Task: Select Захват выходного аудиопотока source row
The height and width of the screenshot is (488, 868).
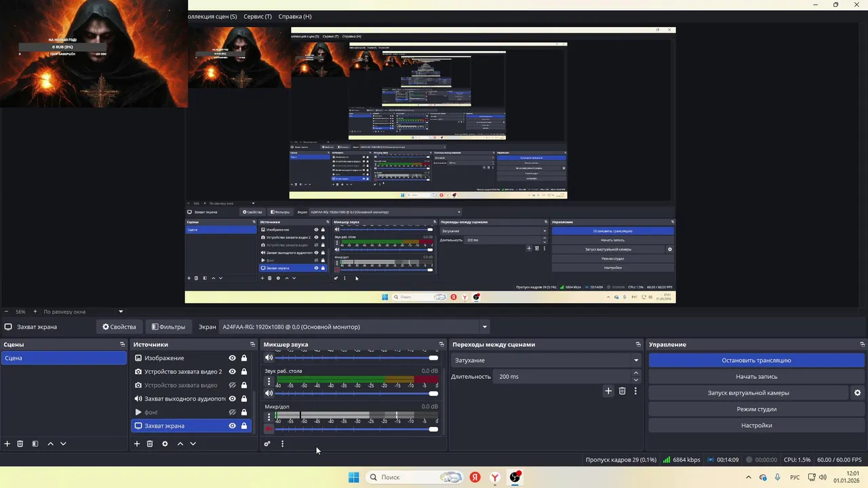Action: point(191,399)
